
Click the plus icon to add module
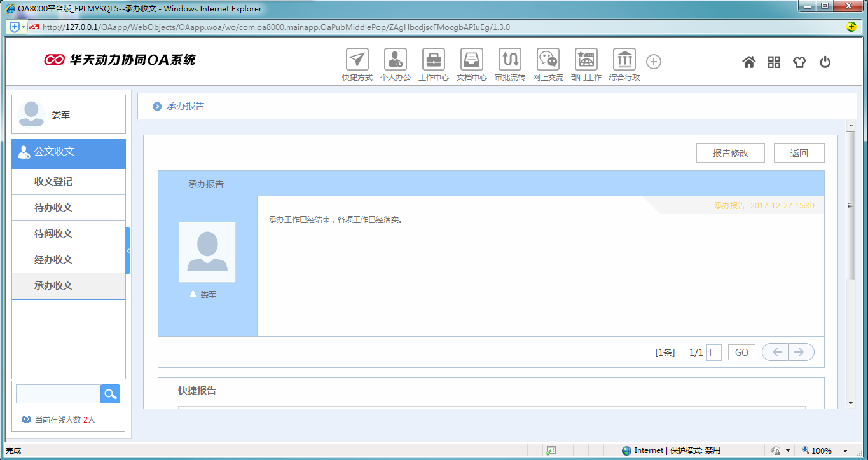pos(654,62)
